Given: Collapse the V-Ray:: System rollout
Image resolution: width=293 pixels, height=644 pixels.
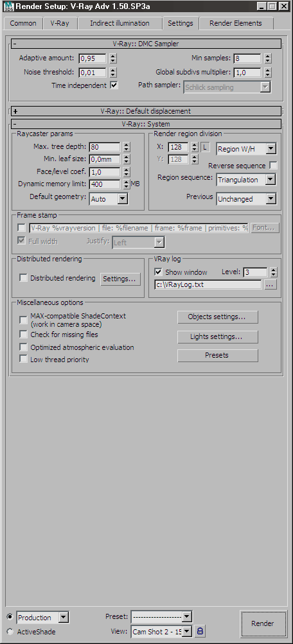Looking at the screenshot, I should [146, 124].
